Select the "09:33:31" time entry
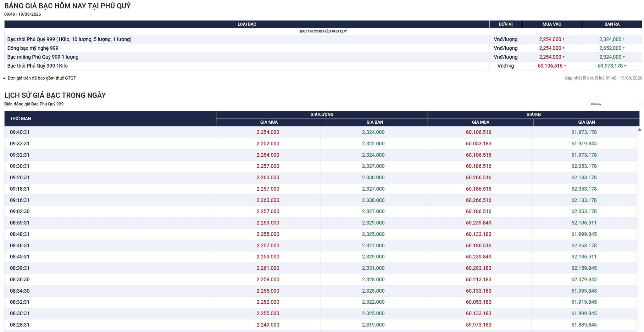Viewport: 644px width, 332px height. coord(19,143)
